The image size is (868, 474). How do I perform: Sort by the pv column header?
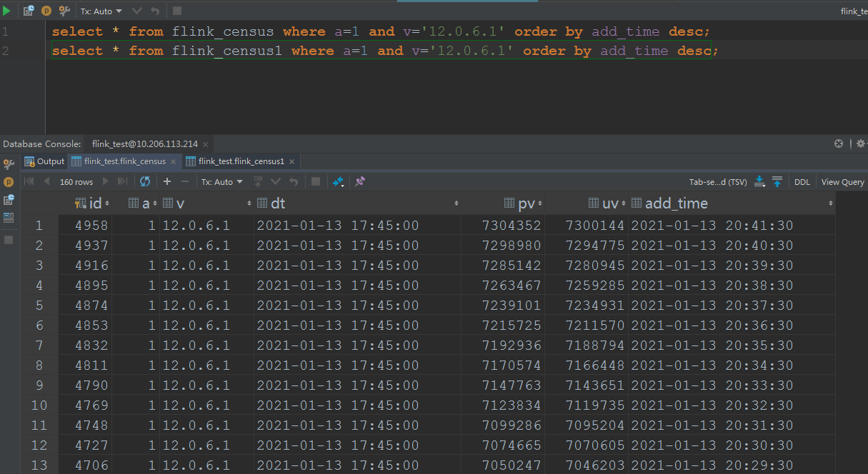click(x=526, y=203)
